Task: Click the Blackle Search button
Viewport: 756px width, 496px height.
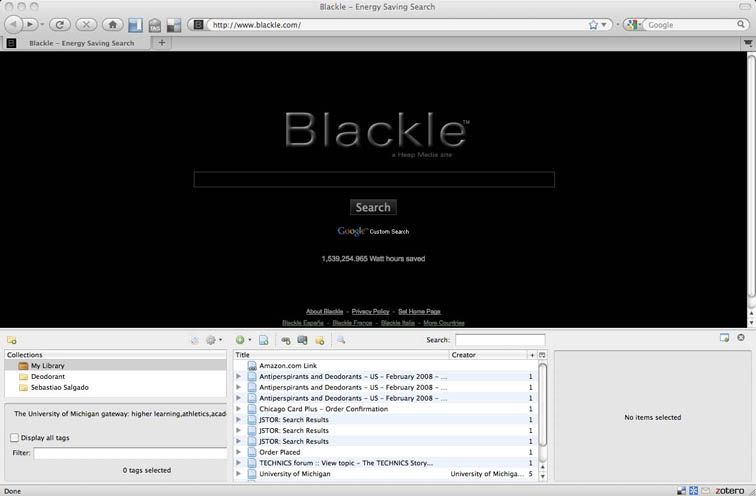Action: point(373,207)
